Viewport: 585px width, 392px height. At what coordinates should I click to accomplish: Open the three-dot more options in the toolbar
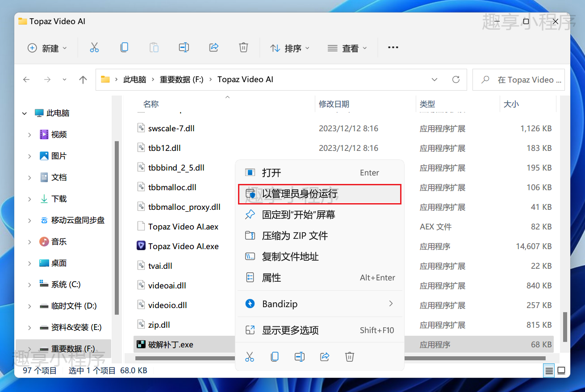click(393, 47)
